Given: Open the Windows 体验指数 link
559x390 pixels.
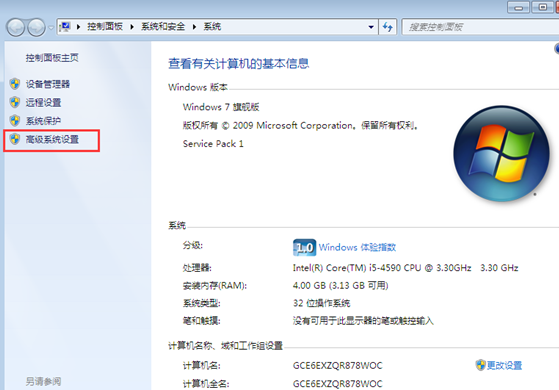Looking at the screenshot, I should point(357,247).
